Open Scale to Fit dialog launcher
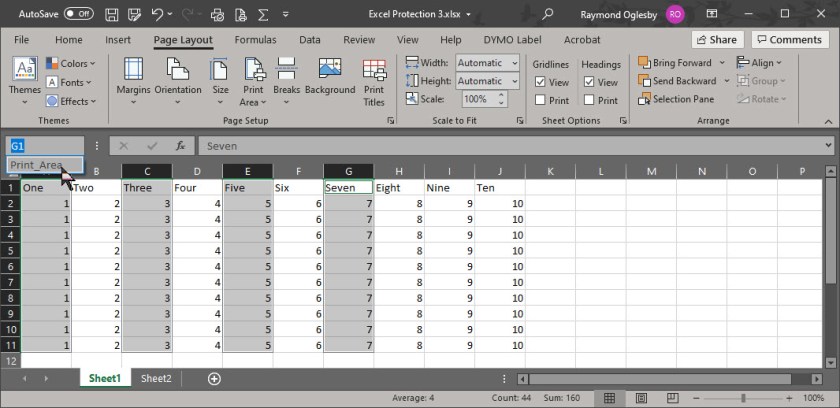Screen dimensions: 840x408 pyautogui.click(x=520, y=121)
